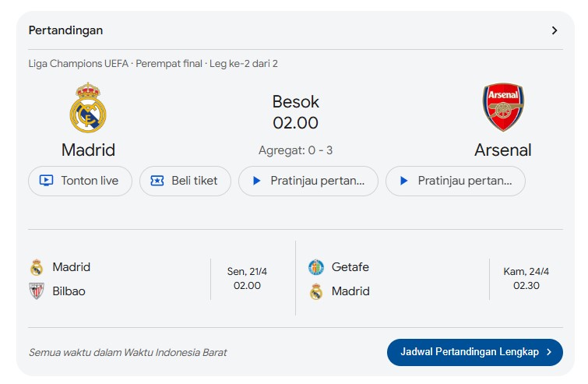Open Jadwal Pertandingan Lengkap
Image resolution: width=588 pixels, height=384 pixels.
coord(470,352)
